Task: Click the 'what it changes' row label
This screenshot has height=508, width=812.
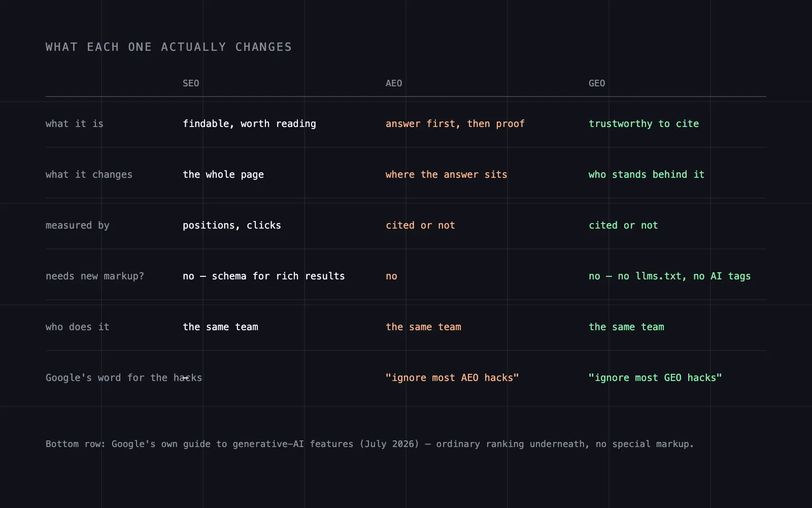Action: (x=89, y=174)
